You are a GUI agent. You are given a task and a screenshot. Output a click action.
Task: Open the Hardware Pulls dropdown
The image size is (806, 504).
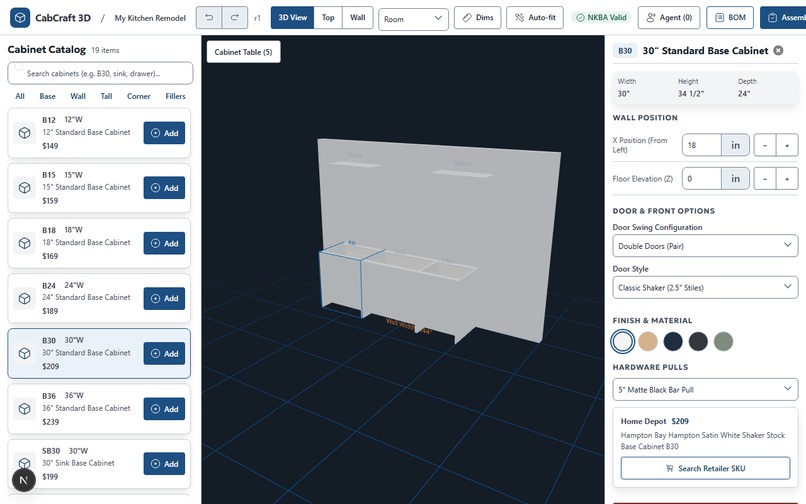tap(705, 389)
